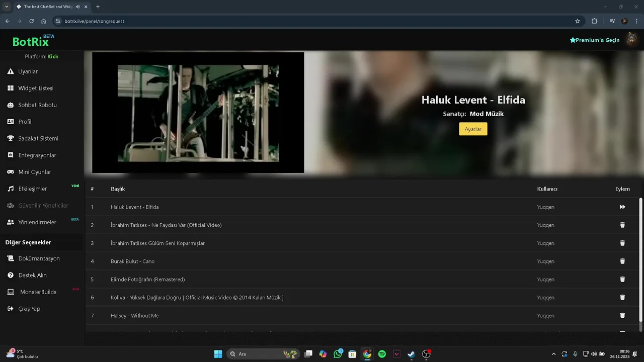This screenshot has width=644, height=362.
Task: Click the Dokümantasyon book icon
Action: point(11,258)
